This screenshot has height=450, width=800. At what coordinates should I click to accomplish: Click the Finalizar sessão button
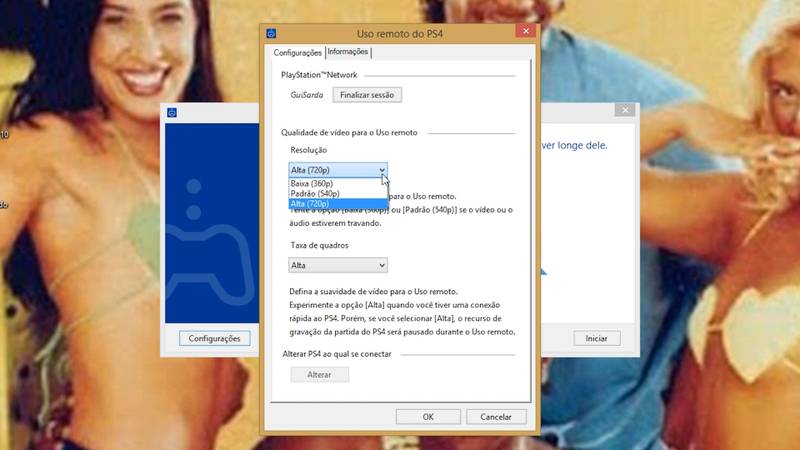click(367, 95)
